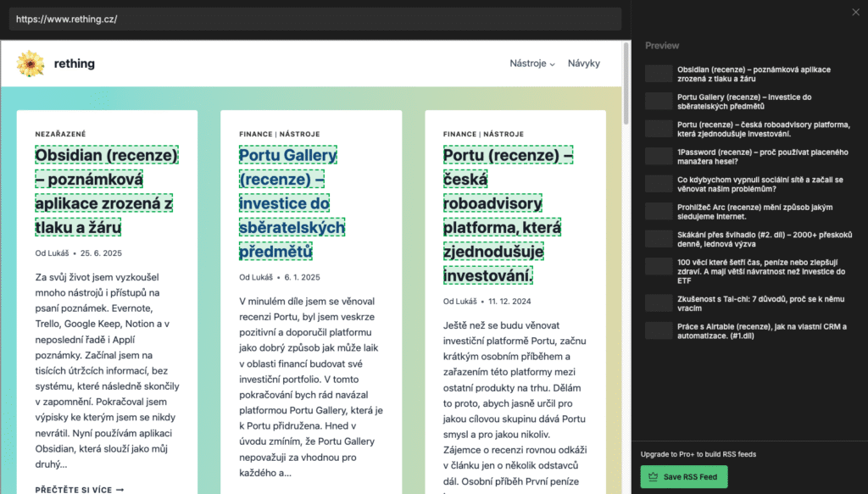Screen dimensions: 868x494
Task: Click the Save RSS Feed button
Action: pos(684,477)
